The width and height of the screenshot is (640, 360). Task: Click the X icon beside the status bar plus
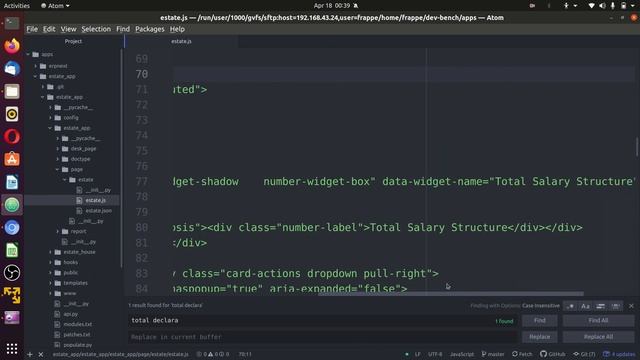[x=41, y=354]
